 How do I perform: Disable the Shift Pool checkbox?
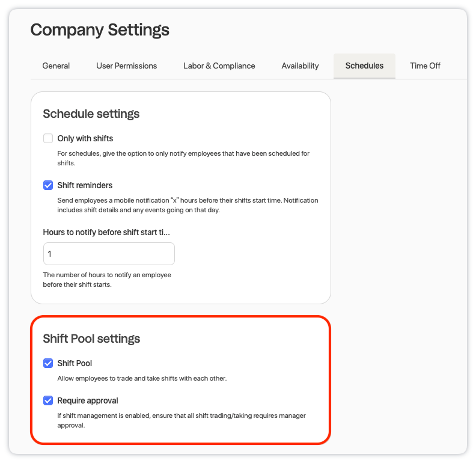point(48,363)
